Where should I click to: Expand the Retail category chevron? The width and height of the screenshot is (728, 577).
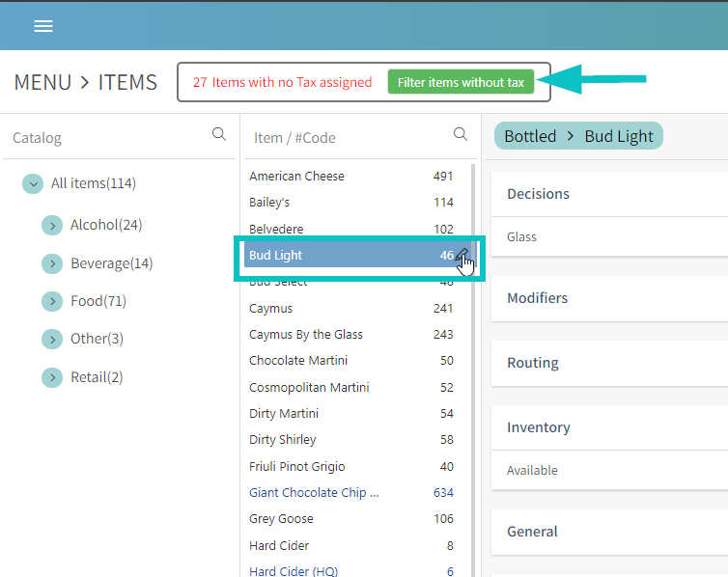pyautogui.click(x=52, y=377)
